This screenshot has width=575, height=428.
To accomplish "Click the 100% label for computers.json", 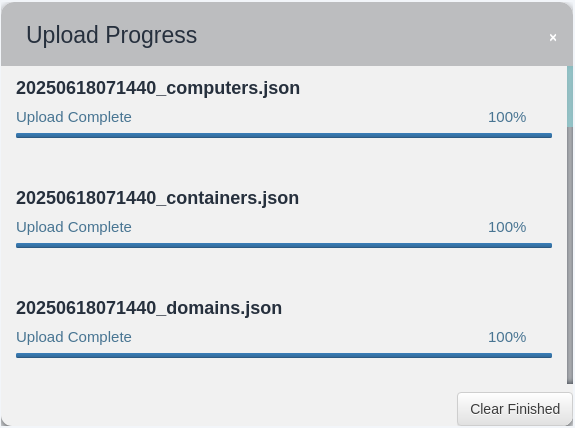I will coord(507,117).
